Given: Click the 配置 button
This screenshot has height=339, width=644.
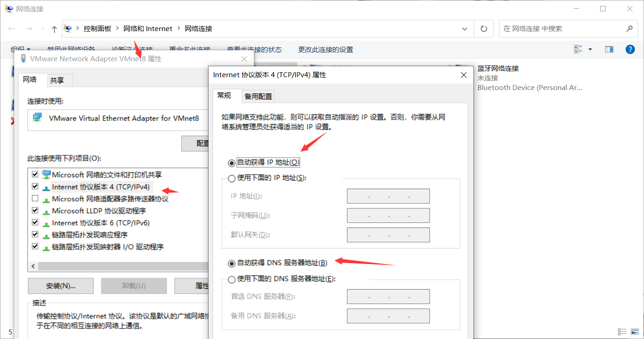Looking at the screenshot, I should click(196, 143).
